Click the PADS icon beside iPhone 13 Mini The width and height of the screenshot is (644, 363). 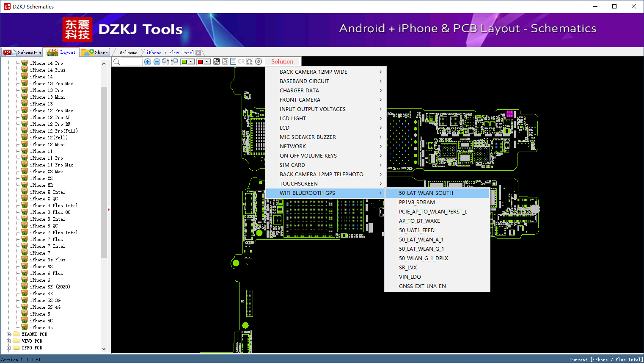click(25, 97)
